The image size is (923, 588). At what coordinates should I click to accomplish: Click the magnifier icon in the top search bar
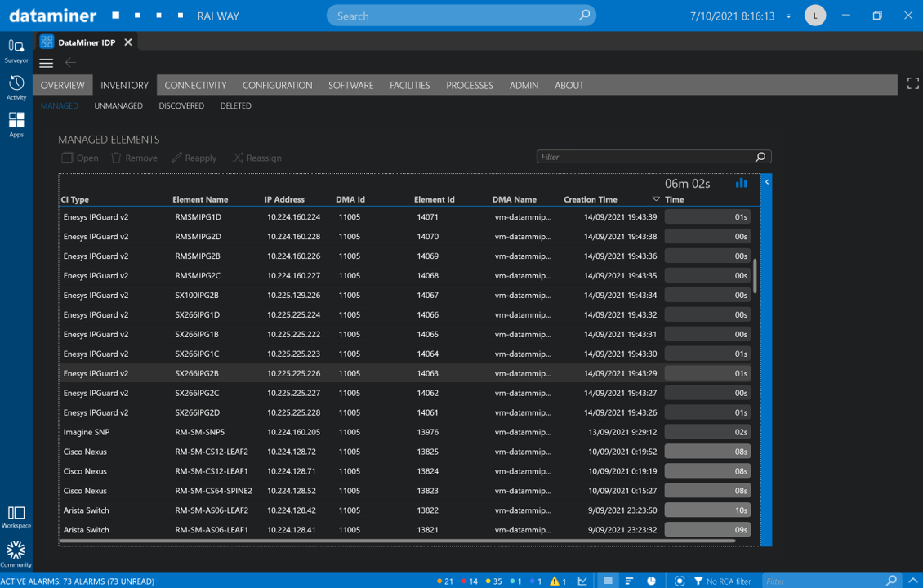pyautogui.click(x=584, y=16)
